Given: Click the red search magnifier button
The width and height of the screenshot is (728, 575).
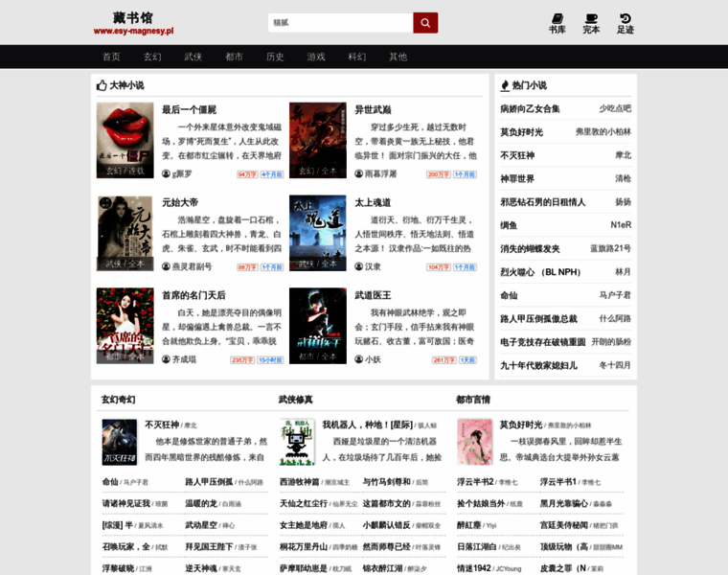Looking at the screenshot, I should pos(425,23).
